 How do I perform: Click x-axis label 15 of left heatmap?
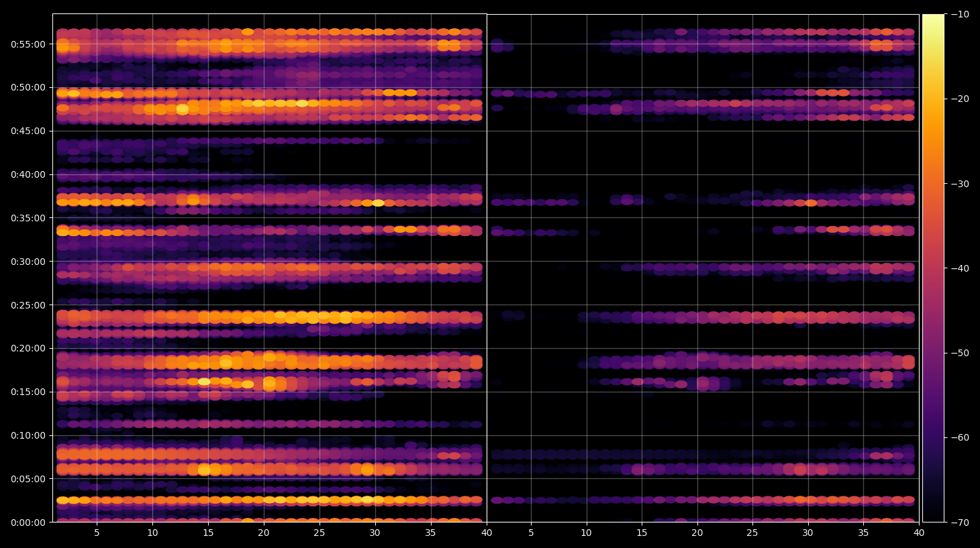(208, 533)
